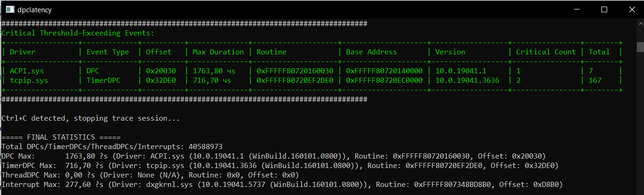Maximize the dpclatency console window

point(604,9)
